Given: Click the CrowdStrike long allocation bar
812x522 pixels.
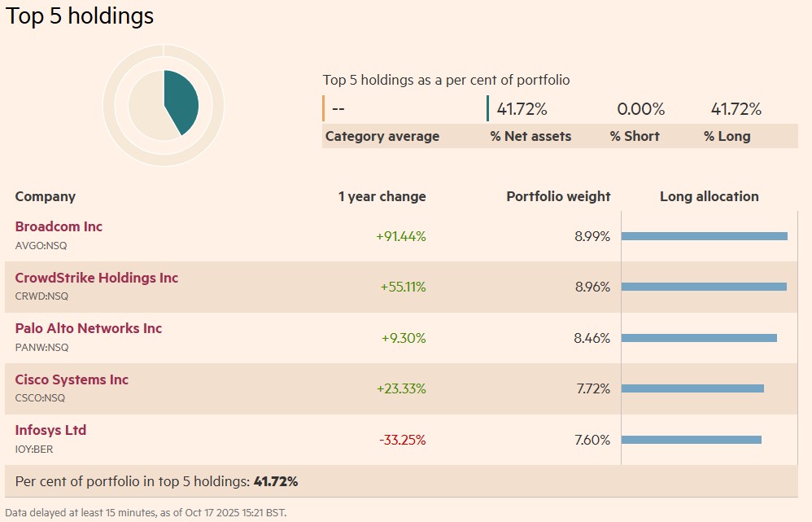Looking at the screenshot, I should point(704,287).
